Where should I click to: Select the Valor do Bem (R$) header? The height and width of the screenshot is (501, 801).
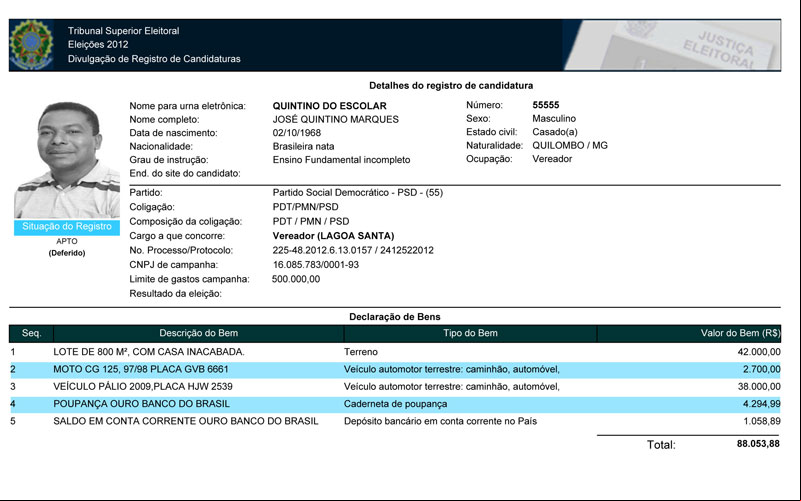click(689, 333)
